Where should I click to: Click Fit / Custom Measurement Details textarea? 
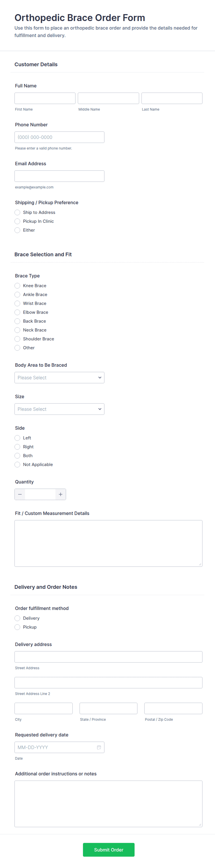pos(108,543)
